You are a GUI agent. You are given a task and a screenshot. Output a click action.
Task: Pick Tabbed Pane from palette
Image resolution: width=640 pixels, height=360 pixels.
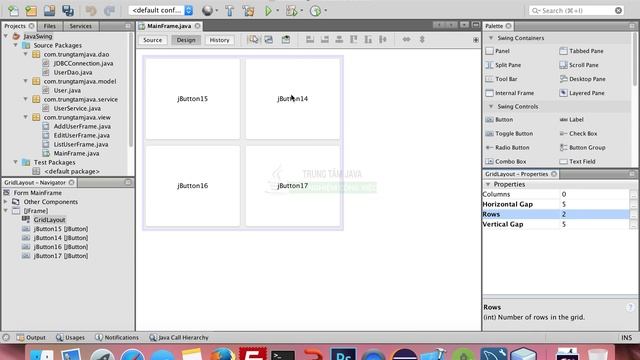pyautogui.click(x=586, y=51)
